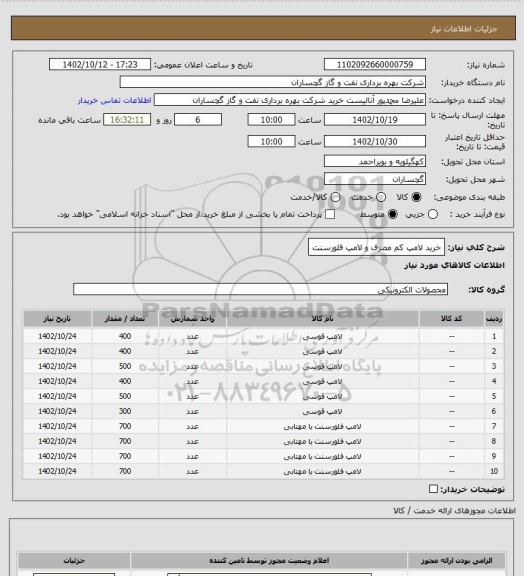The height and width of the screenshot is (576, 524).
Task: Click the واحد شمارش column header
Action: (192, 319)
